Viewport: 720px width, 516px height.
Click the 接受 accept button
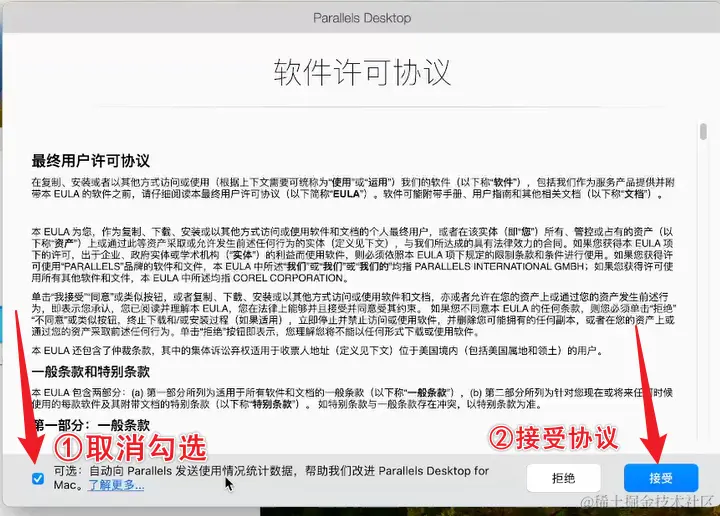coord(661,478)
